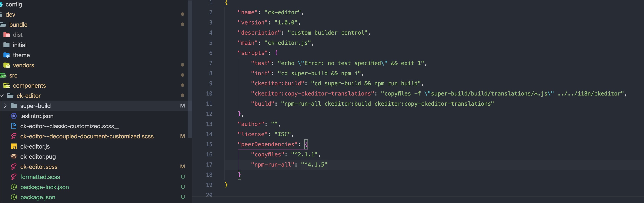Select the theme folder row
The image size is (644, 203).
point(94,55)
